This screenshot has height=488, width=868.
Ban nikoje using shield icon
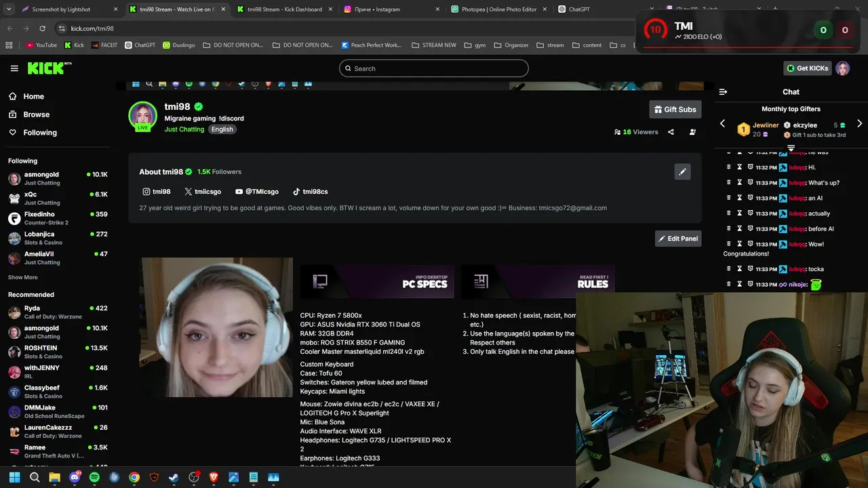point(751,285)
